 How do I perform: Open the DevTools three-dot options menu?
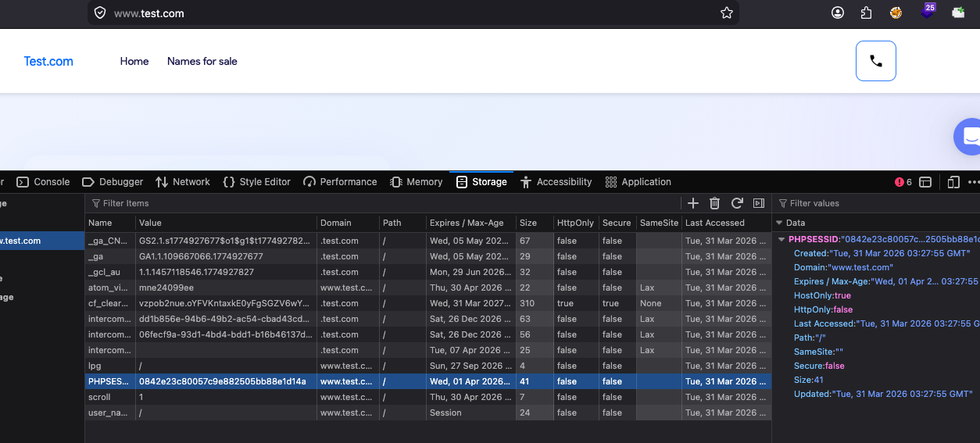pos(973,182)
